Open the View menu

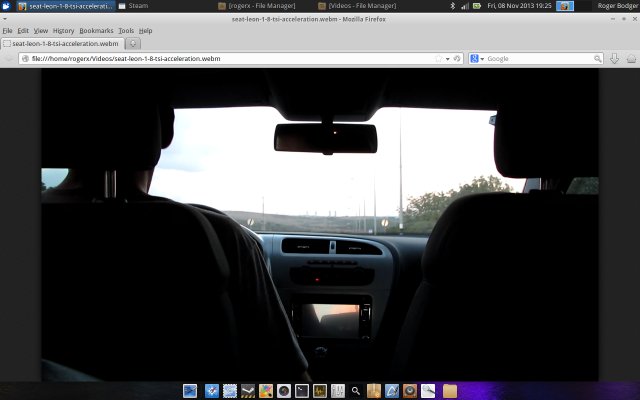[40, 31]
